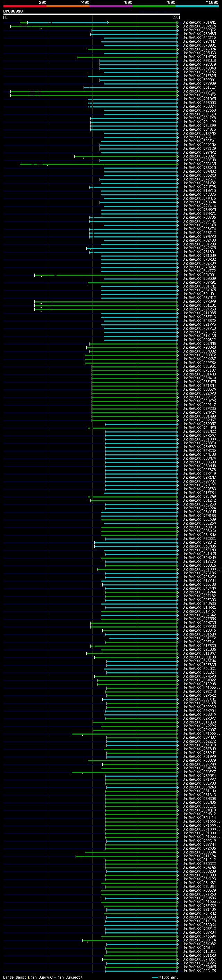The image size is (222, 980).
Task: Click the purple ~60% identity legend segment
Action: pyautogui.click(x=111, y=6)
